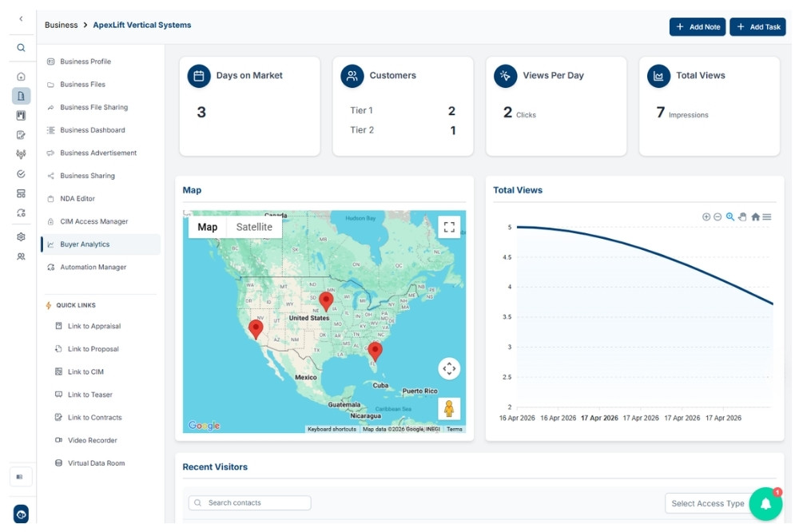The height and width of the screenshot is (532, 799).
Task: Zoom in on Total Views chart
Action: tap(706, 217)
